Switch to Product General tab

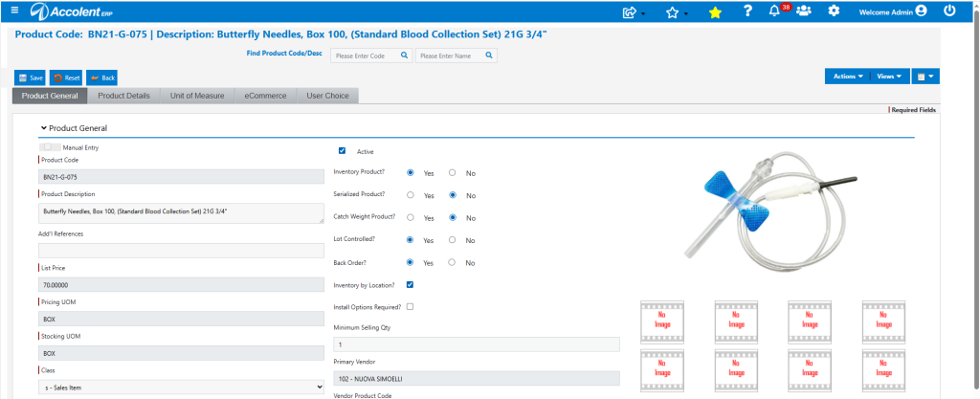coord(50,96)
